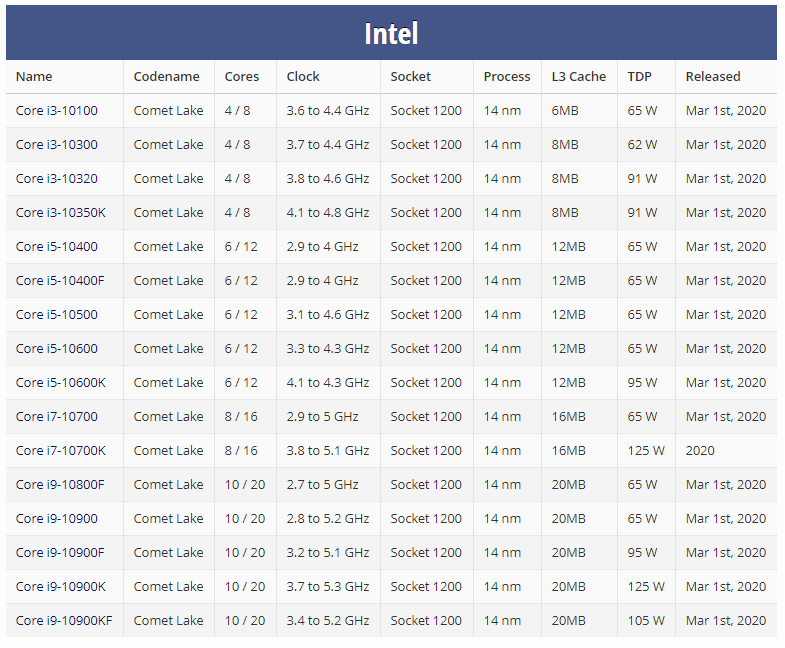This screenshot has height=648, width=785.
Task: Open the Core i3-10350K processor link
Action: coord(61,213)
